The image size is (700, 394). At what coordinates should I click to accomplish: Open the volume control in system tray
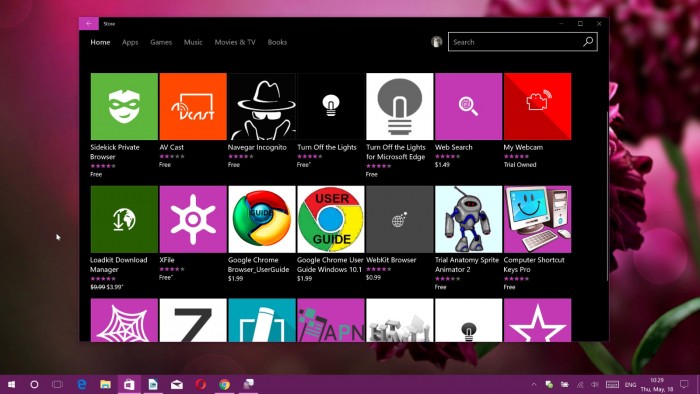pos(595,384)
